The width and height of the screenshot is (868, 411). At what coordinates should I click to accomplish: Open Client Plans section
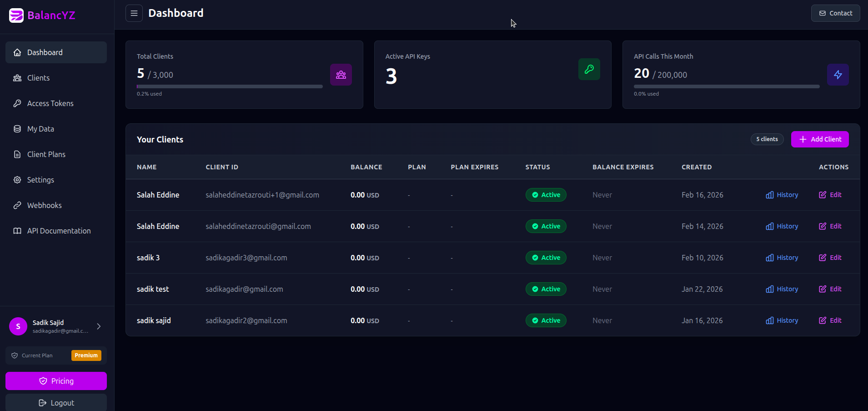(x=56, y=154)
